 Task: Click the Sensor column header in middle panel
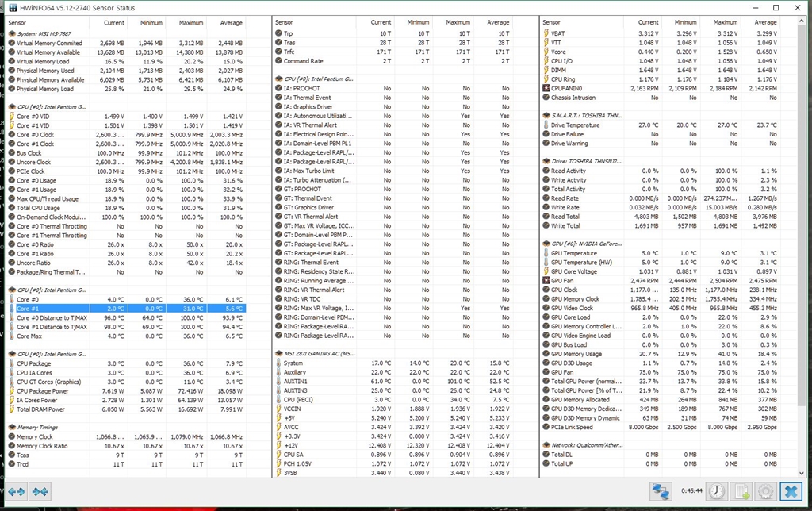(285, 22)
